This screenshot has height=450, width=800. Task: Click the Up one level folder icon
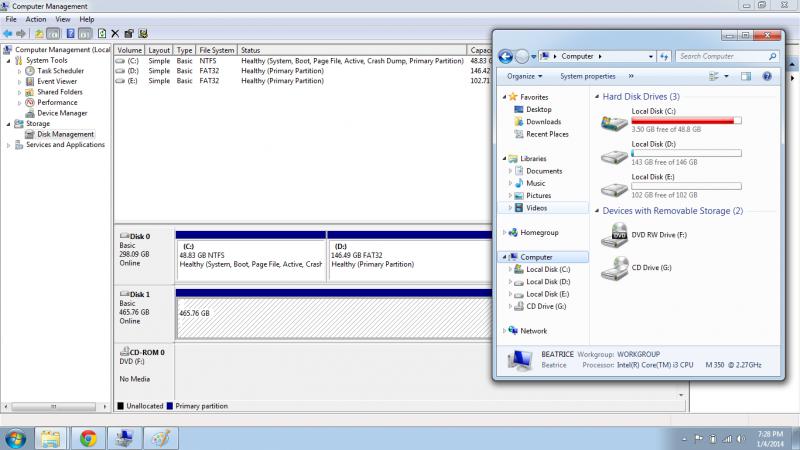tap(39, 34)
